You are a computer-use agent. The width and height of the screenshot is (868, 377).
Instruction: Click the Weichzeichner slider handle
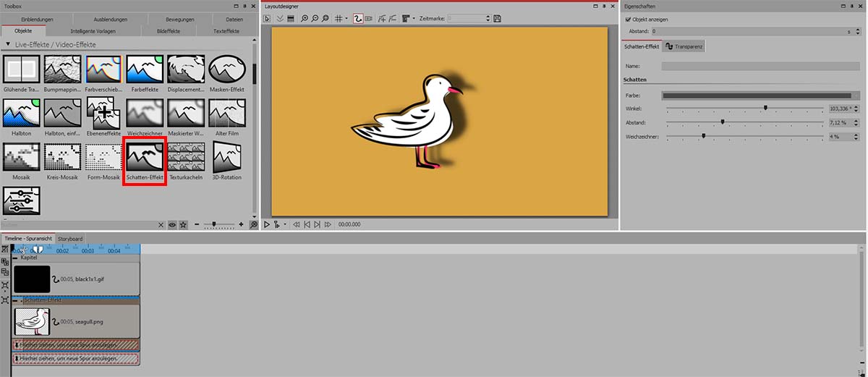click(703, 135)
